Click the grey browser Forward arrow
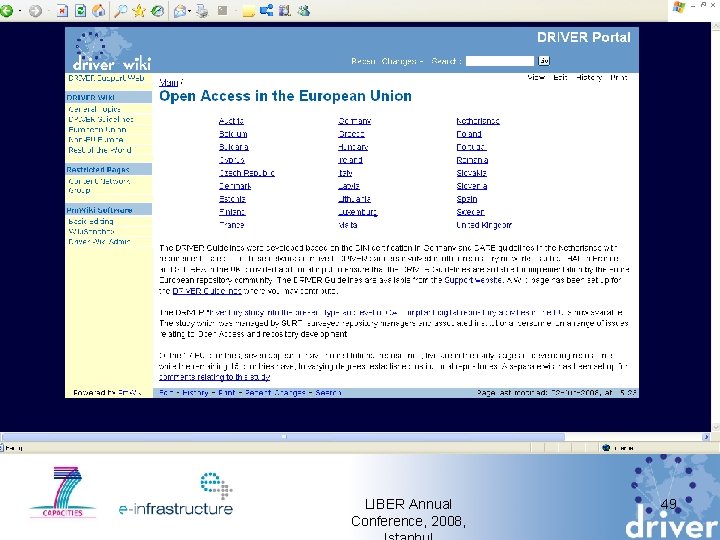Screen dimensions: 720x540 (35, 11)
